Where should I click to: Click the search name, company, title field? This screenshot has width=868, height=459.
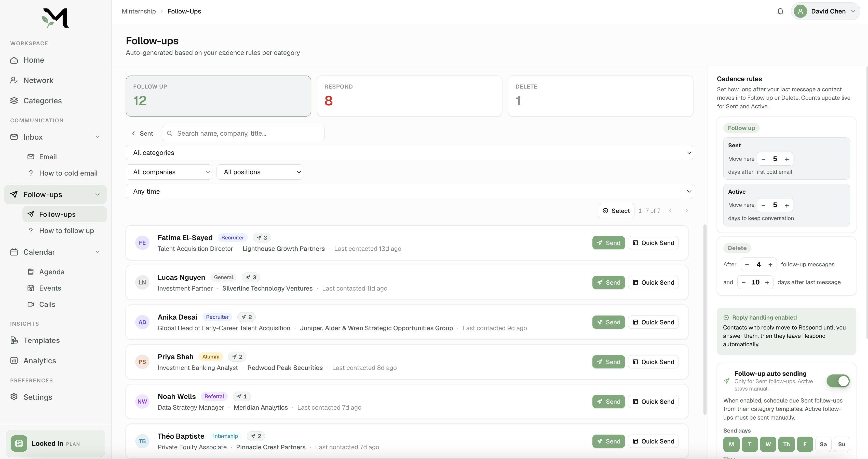point(243,133)
